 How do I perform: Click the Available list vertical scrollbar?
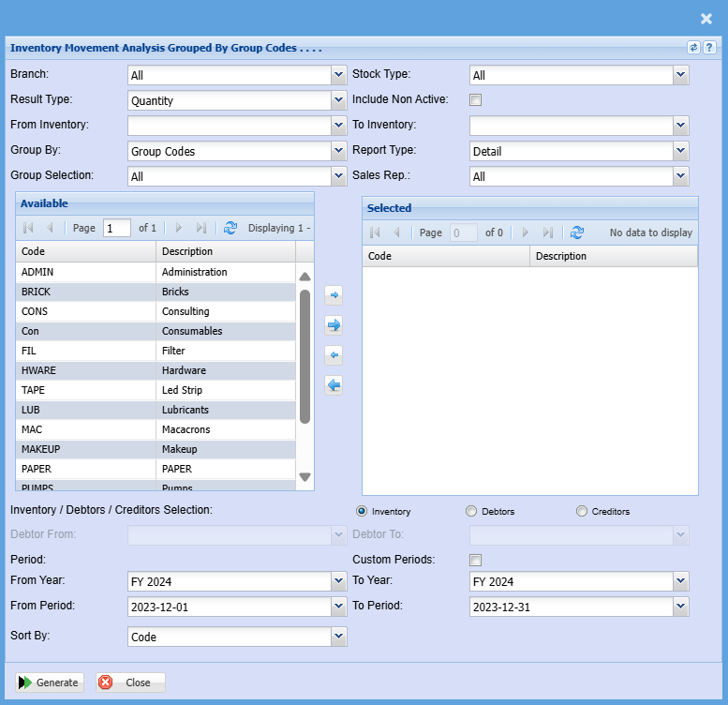pyautogui.click(x=305, y=356)
